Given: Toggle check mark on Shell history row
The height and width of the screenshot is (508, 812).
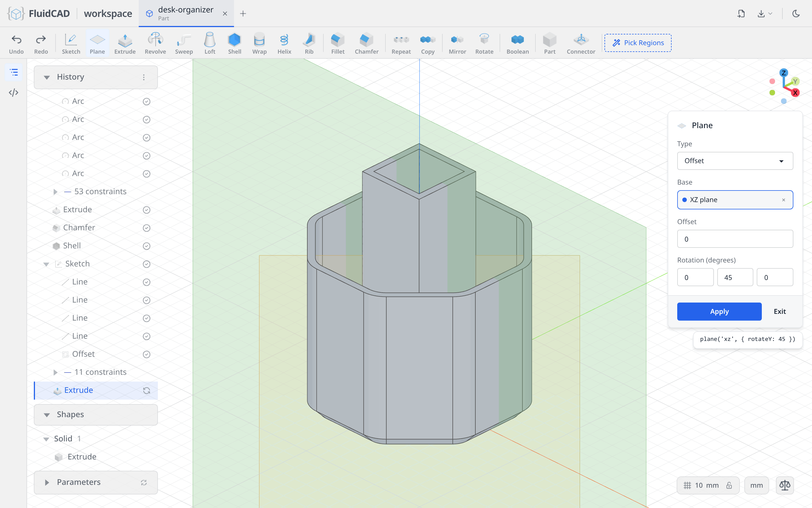Looking at the screenshot, I should click(x=147, y=246).
